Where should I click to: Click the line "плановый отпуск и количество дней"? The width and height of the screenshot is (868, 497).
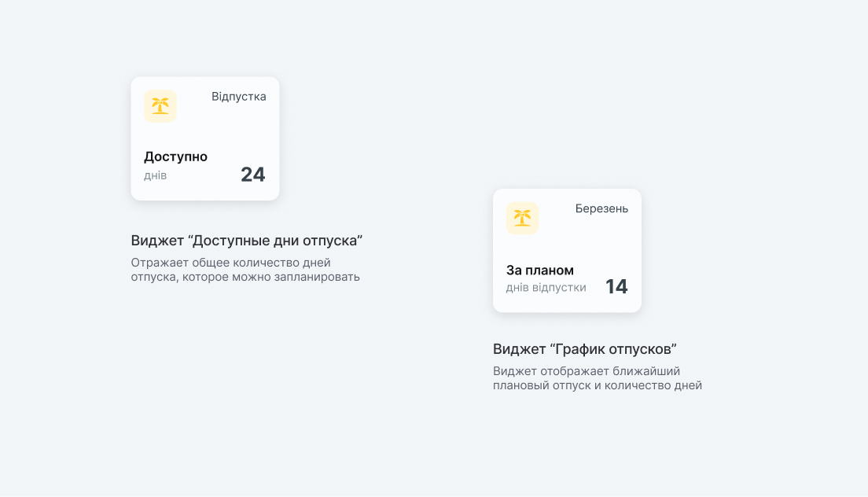(597, 385)
